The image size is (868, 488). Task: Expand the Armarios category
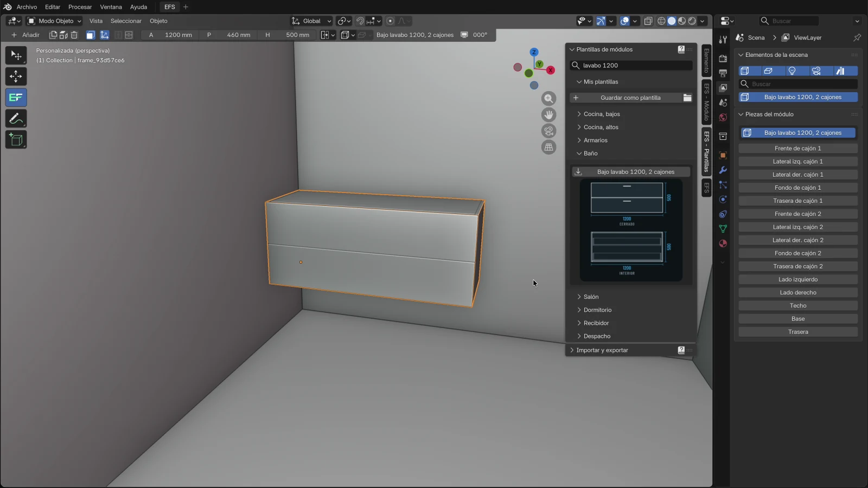point(595,140)
